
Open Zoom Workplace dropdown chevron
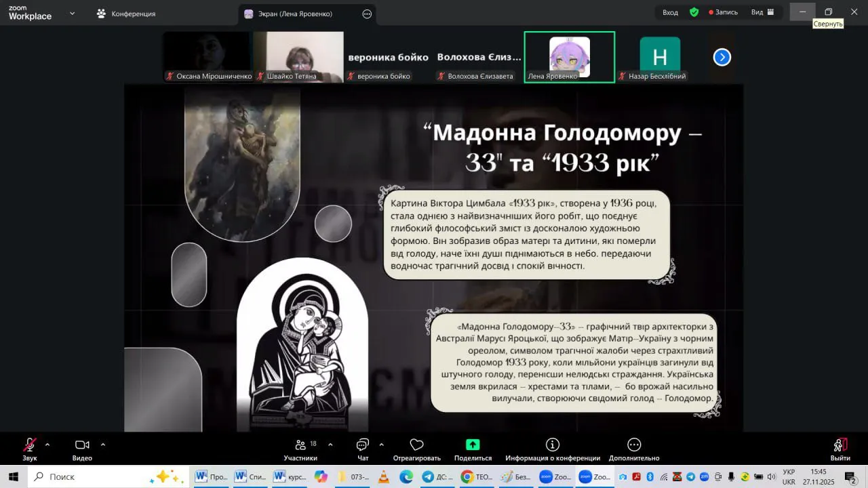click(73, 13)
